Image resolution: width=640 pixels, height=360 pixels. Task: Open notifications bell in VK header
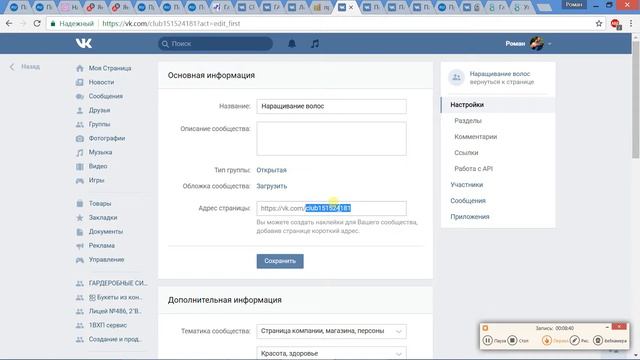[x=292, y=43]
